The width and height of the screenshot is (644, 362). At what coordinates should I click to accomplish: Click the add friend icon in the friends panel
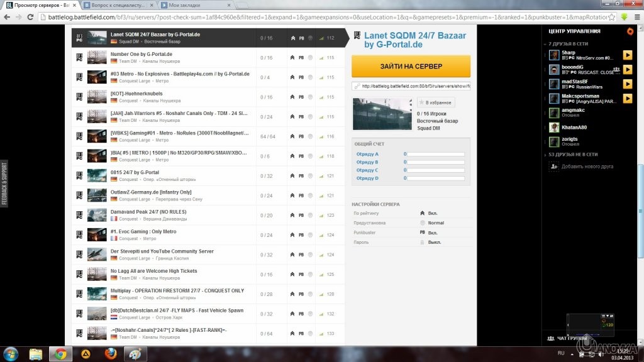pos(553,167)
